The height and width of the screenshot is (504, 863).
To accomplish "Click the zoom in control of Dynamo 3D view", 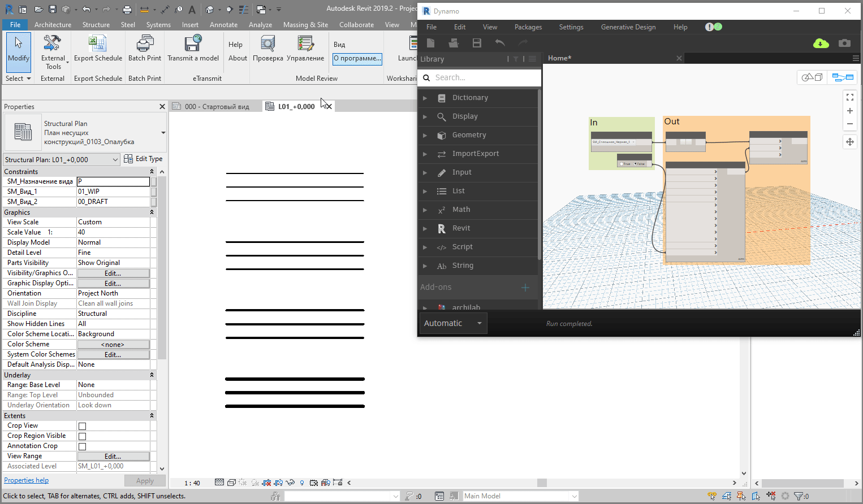I will tap(849, 111).
